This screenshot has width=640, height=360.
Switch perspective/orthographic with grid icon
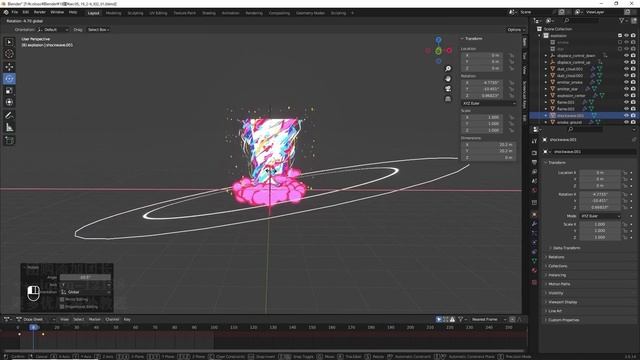448,99
